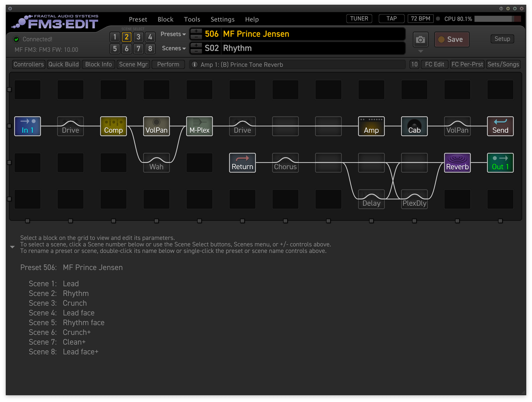Click the Cab block icon
This screenshot has width=532, height=402.
(x=414, y=126)
